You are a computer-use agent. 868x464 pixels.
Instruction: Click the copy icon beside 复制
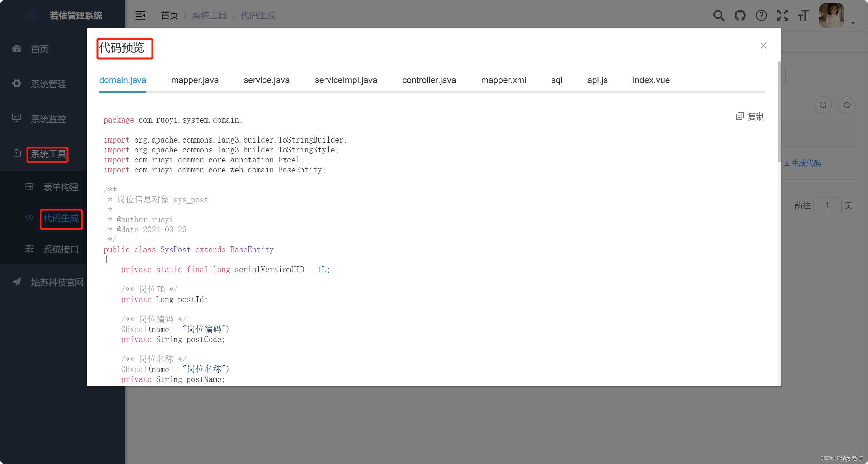click(740, 116)
